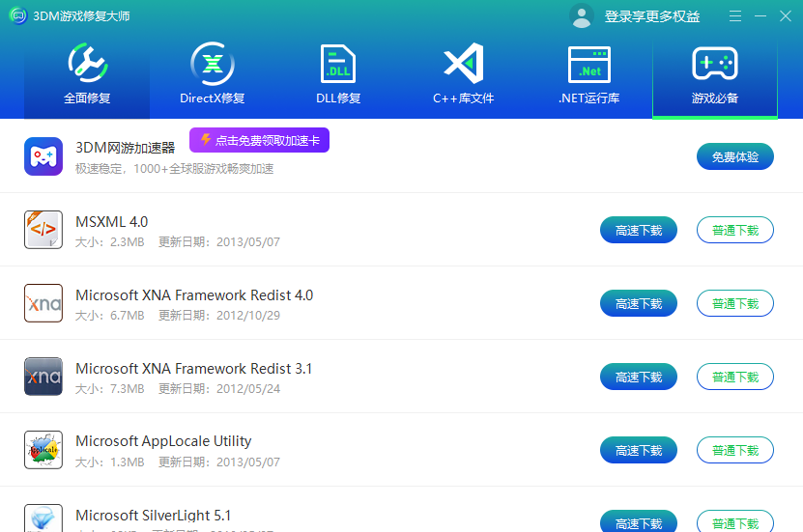803x532 pixels.
Task: Click the MSXML 4.0 icon
Action: coord(43,230)
